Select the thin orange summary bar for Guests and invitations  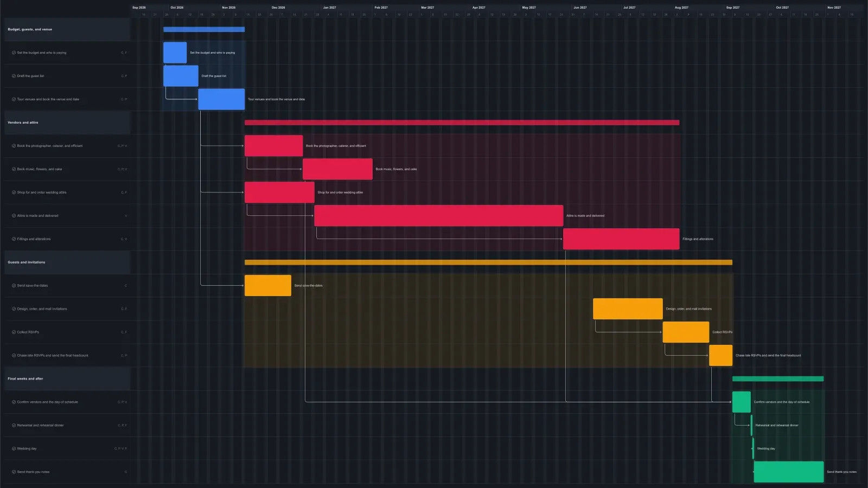click(x=488, y=262)
